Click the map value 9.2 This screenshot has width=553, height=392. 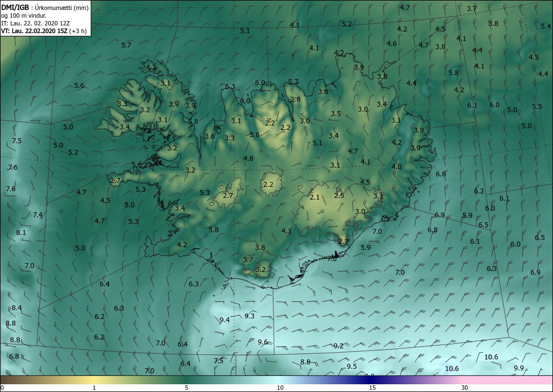(338, 346)
